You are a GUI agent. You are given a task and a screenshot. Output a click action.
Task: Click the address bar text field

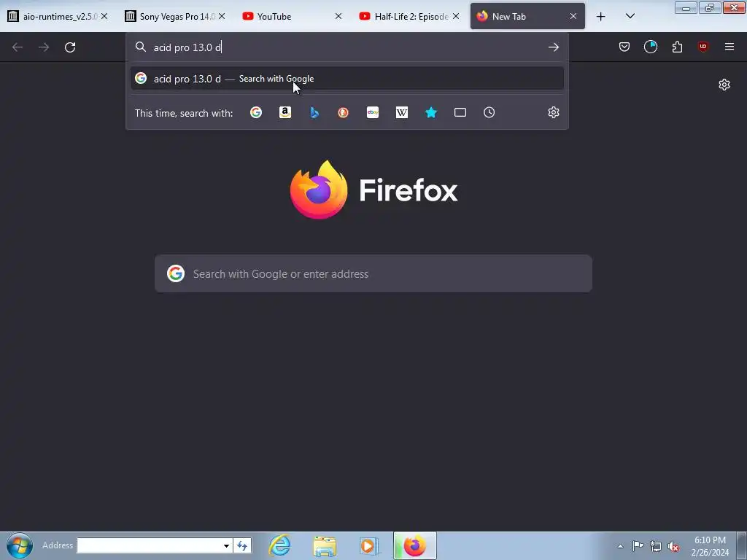click(348, 47)
